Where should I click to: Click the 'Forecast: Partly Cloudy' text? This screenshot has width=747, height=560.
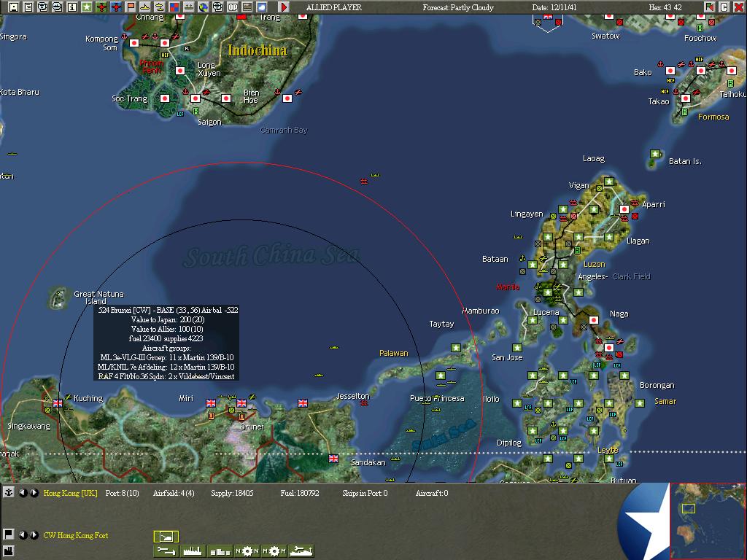click(x=458, y=7)
